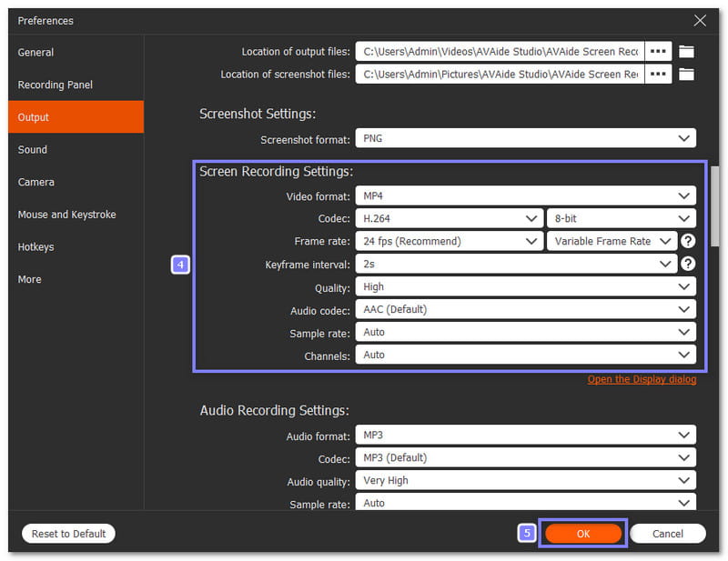Close the Preferences dialog window
The image size is (728, 561).
[700, 20]
